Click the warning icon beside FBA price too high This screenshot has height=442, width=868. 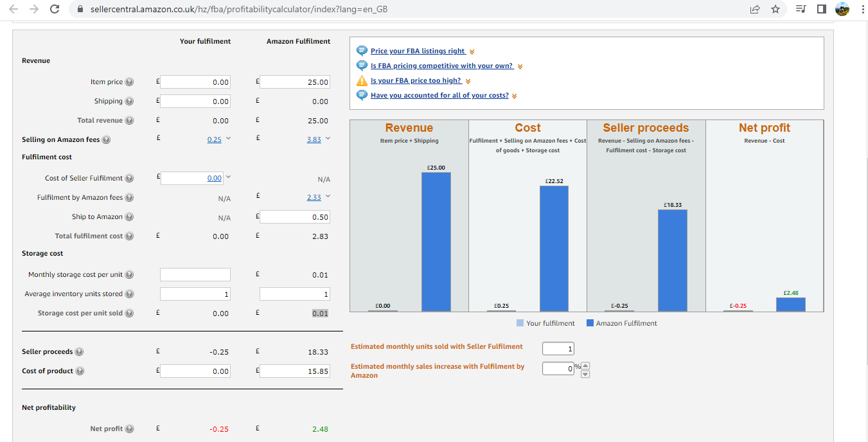coord(362,81)
